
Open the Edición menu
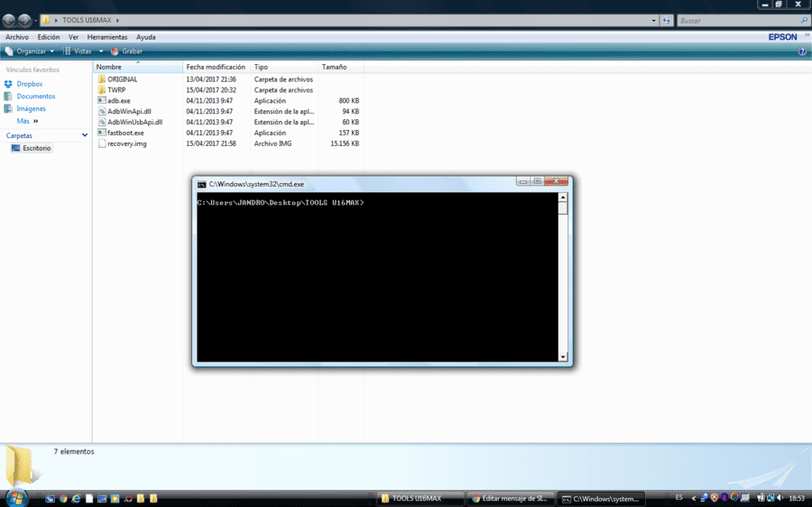point(49,37)
